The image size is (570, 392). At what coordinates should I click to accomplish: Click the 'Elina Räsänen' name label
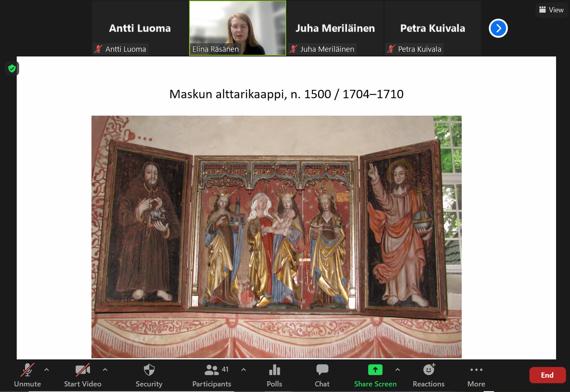coord(215,49)
